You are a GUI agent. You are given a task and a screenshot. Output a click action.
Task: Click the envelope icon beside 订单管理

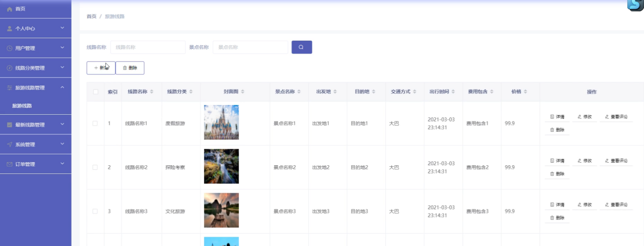point(9,164)
